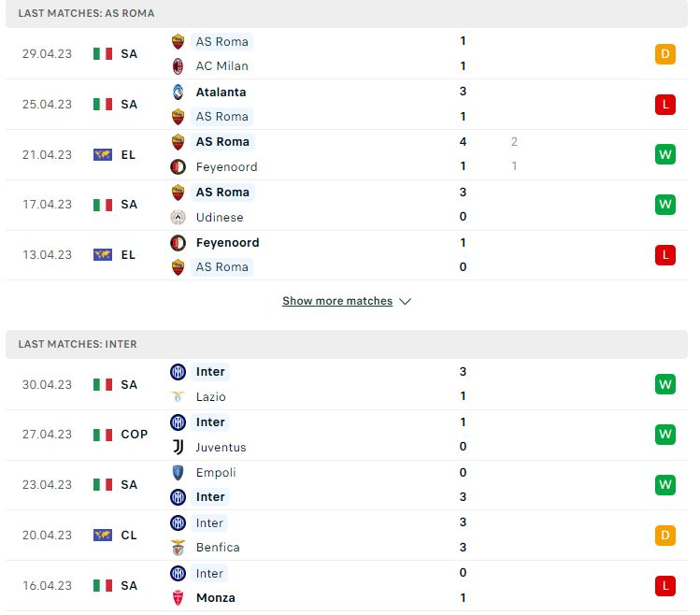Click the Udinese club crest icon
Screen dimensions: 700x615
coord(178,218)
